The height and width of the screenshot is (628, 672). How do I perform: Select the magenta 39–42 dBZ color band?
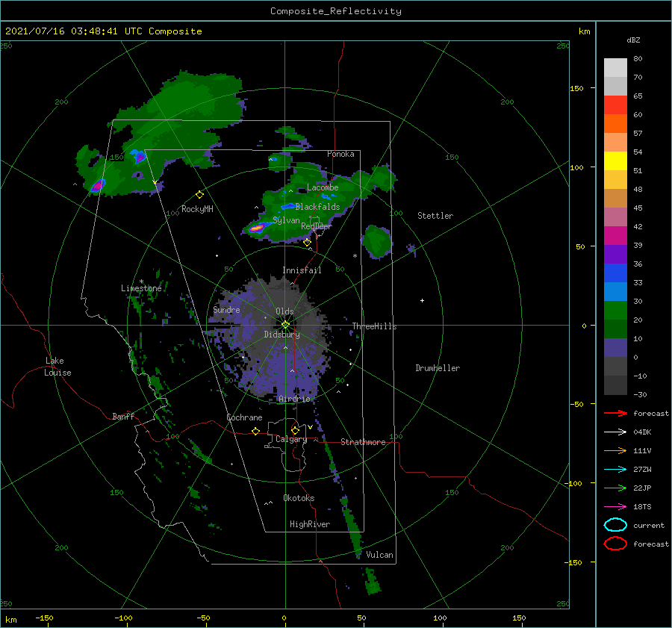click(615, 236)
